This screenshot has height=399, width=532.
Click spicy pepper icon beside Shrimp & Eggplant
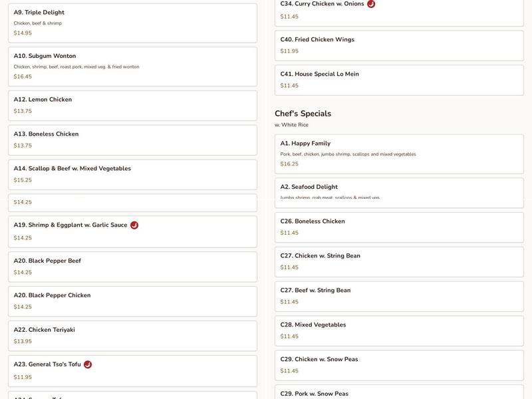click(x=134, y=225)
